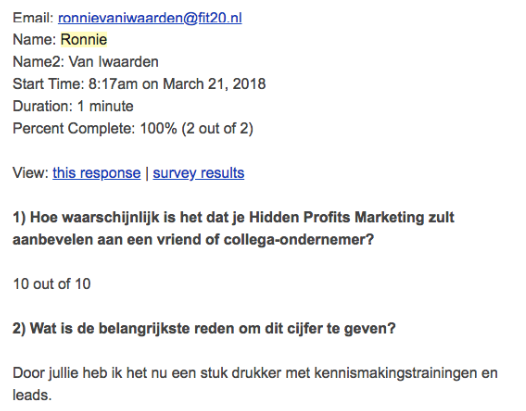The height and width of the screenshot is (411, 526).
Task: Click the 'Name2:' label
Action: tap(39, 62)
